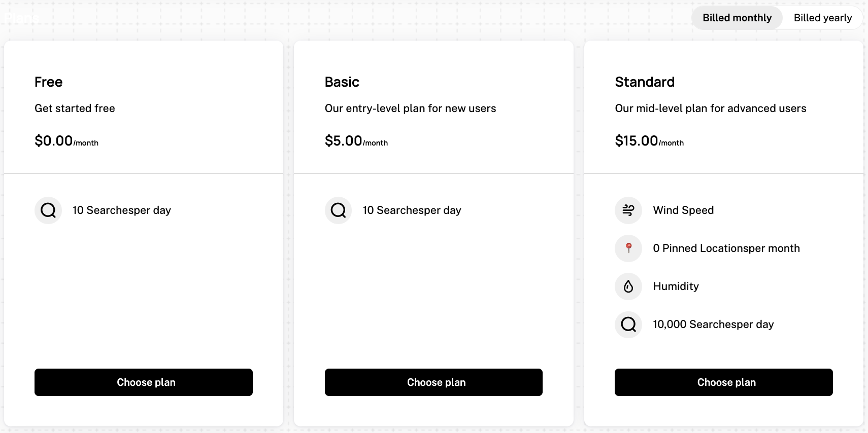The height and width of the screenshot is (433, 868).
Task: Switch billing to Billed yearly
Action: pyautogui.click(x=823, y=17)
